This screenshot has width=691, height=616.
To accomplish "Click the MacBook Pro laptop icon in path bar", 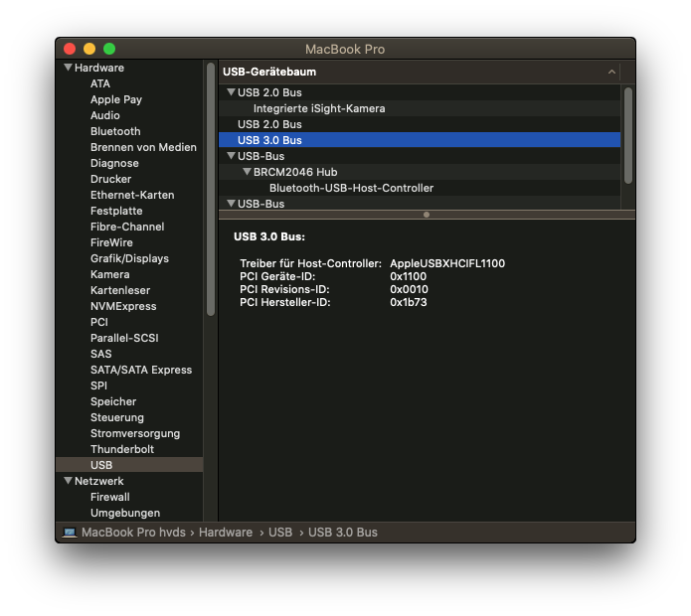I will [70, 533].
